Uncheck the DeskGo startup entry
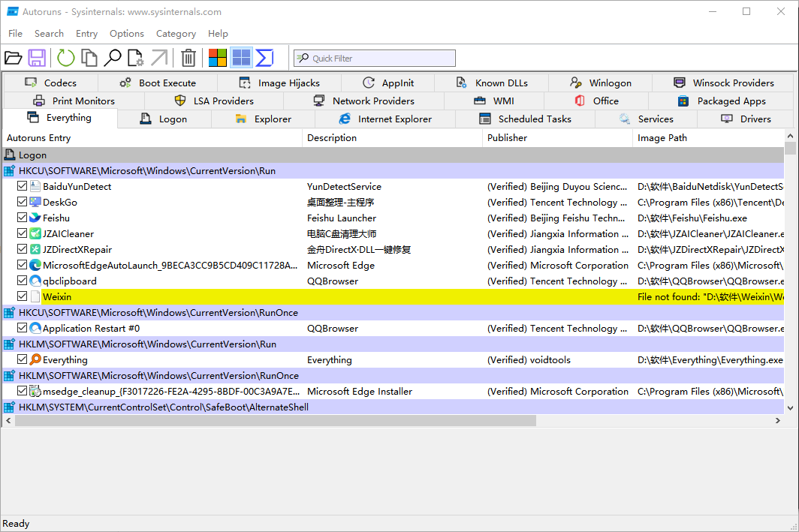Viewport: 799px width, 532px height. tap(22, 202)
